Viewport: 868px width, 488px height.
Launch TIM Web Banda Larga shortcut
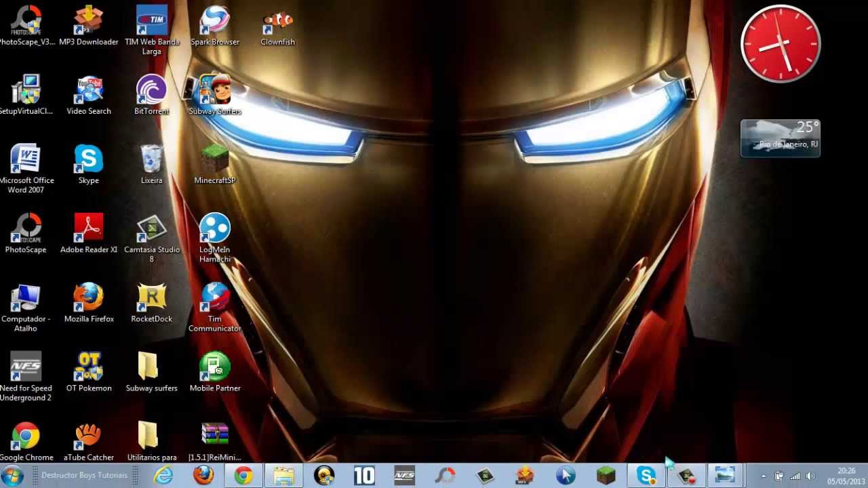click(x=152, y=31)
